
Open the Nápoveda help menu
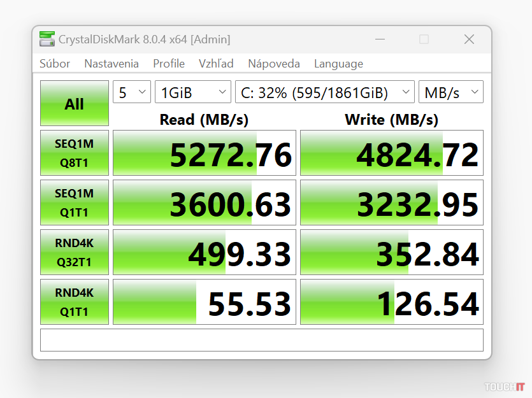(x=274, y=64)
